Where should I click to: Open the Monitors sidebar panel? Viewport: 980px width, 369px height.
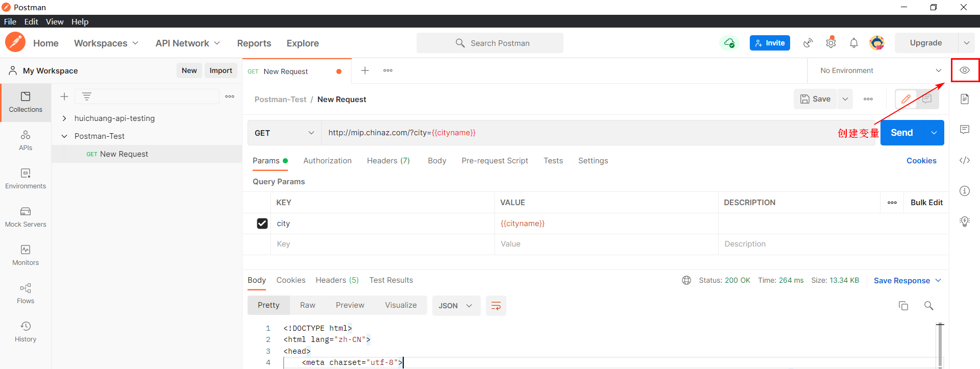[x=26, y=256]
